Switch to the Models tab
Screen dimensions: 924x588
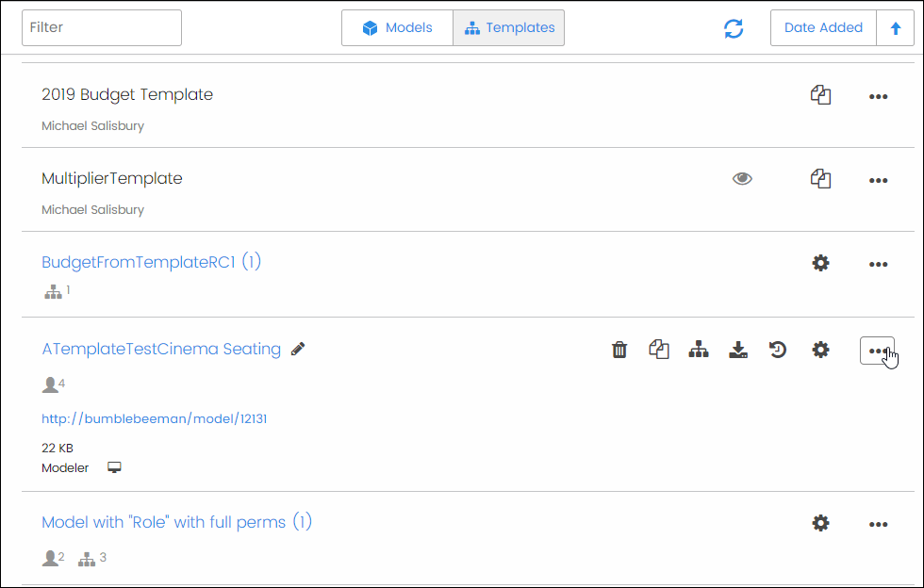pyautogui.click(x=398, y=28)
